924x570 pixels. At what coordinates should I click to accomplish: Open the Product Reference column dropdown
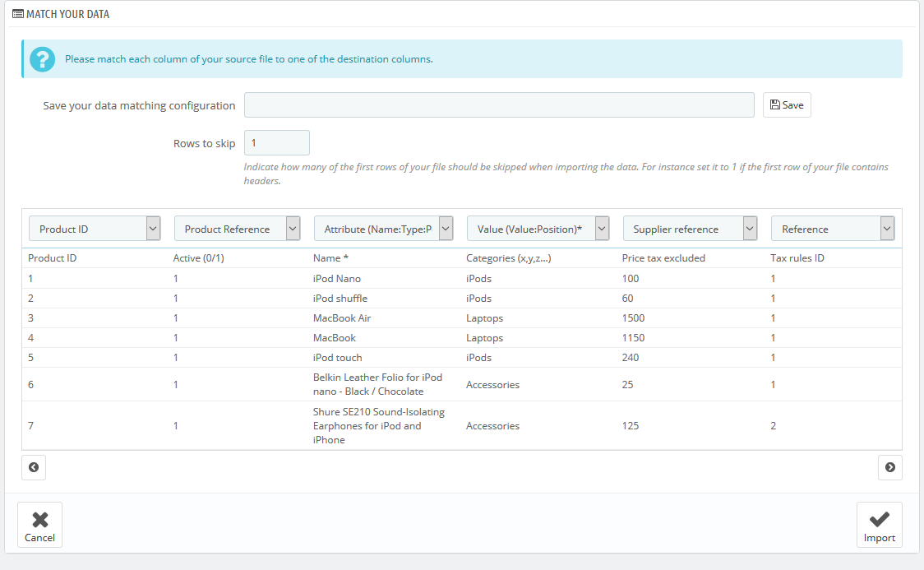[x=237, y=229]
